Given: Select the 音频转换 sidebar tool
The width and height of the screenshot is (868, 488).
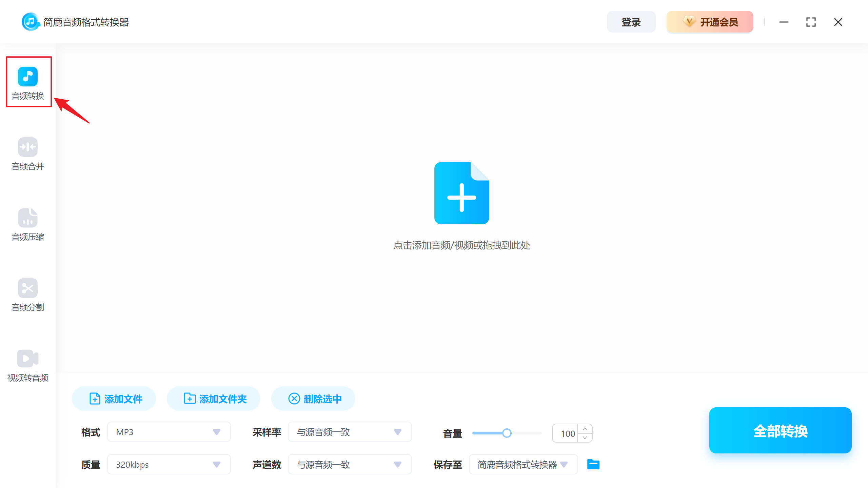Looking at the screenshot, I should 28,82.
